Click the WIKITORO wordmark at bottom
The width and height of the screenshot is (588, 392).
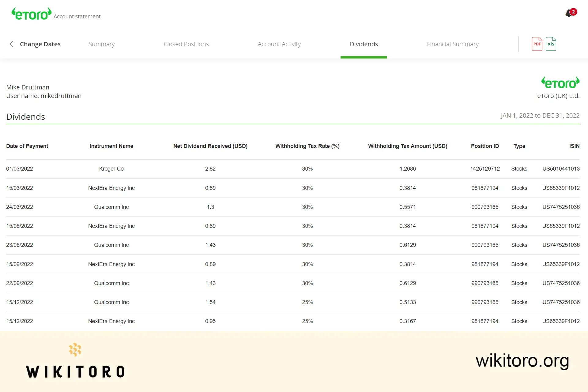point(75,371)
